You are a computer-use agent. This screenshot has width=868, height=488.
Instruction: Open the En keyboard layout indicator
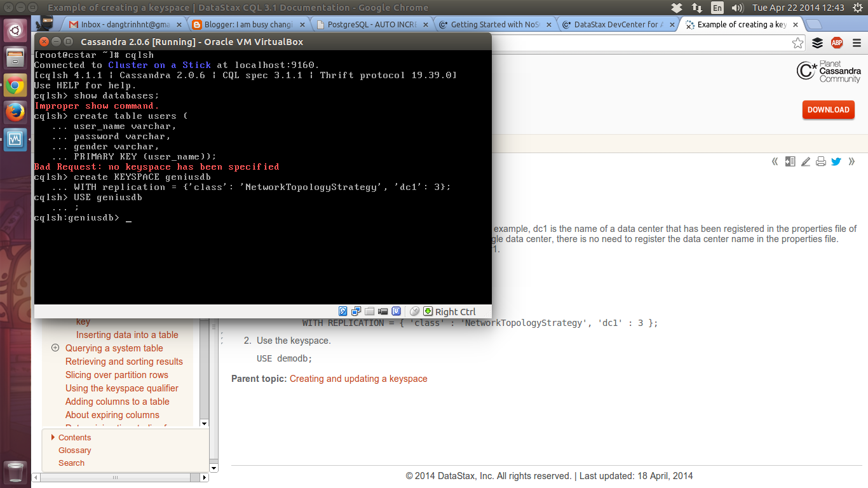(717, 8)
